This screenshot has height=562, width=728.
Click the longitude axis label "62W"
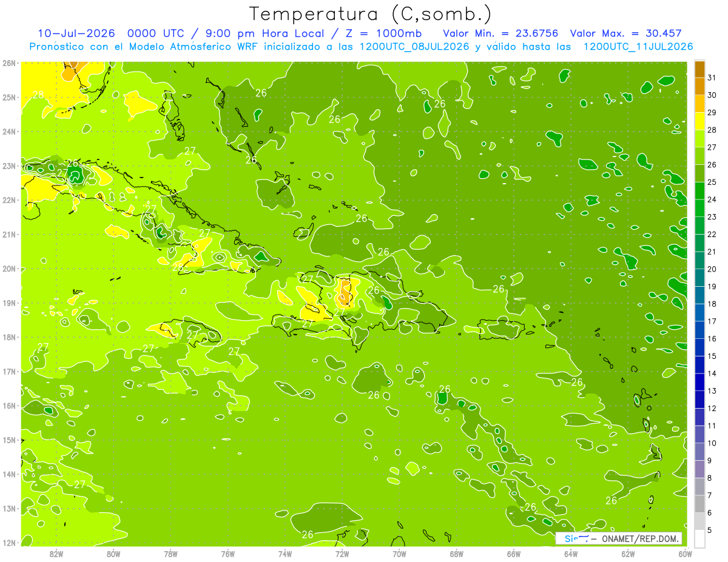point(628,554)
